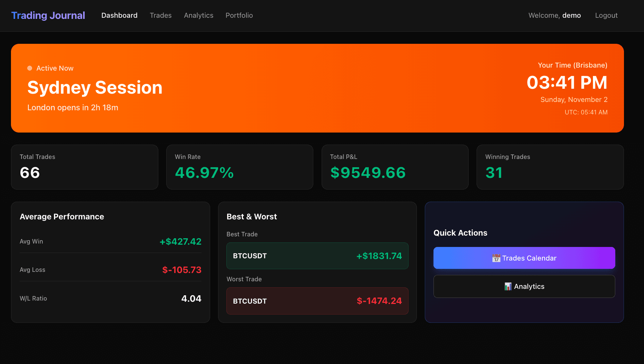
Task: Select the Sydney Session banner
Action: coord(317,88)
